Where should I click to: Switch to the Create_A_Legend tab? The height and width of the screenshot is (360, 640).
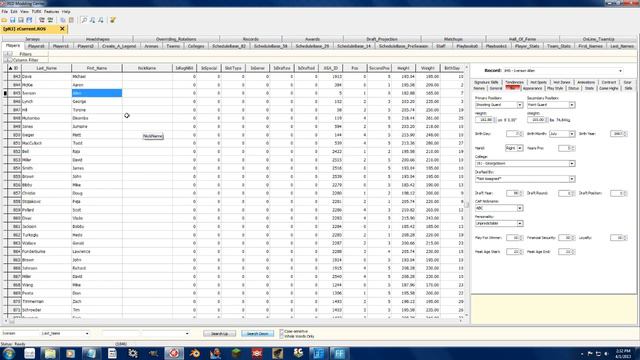pos(119,46)
